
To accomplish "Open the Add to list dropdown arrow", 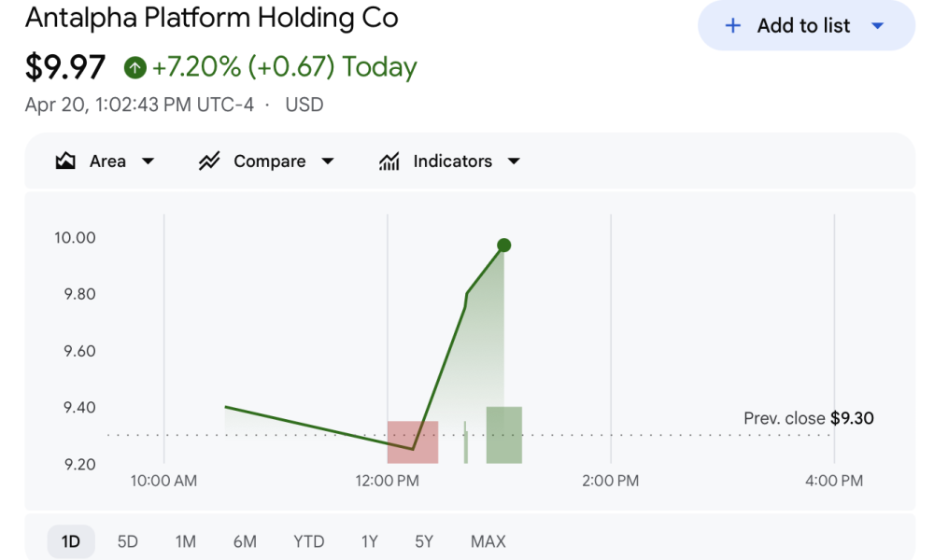I will pos(878,25).
